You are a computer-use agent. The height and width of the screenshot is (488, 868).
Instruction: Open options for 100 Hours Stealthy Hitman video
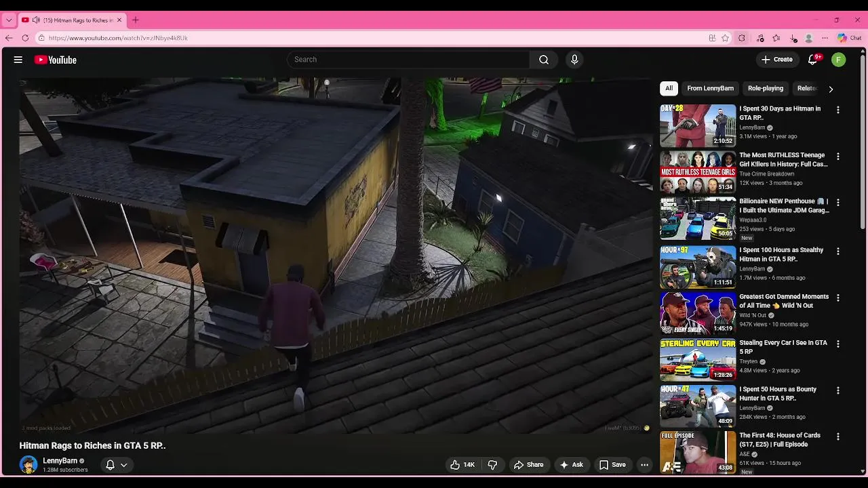[838, 251]
